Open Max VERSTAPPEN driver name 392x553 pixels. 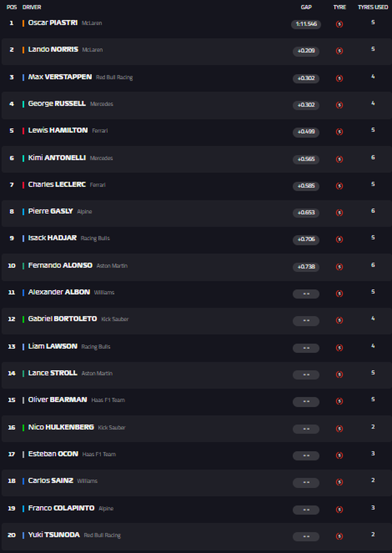(60, 77)
